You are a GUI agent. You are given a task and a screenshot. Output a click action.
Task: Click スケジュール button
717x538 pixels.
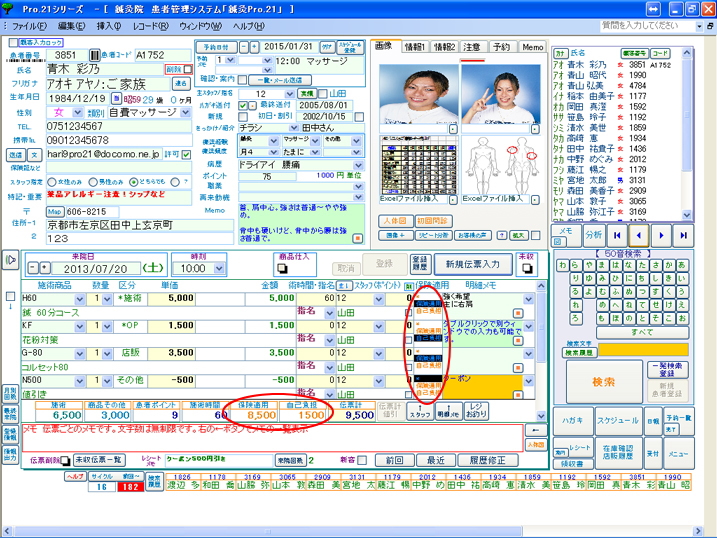(618, 421)
